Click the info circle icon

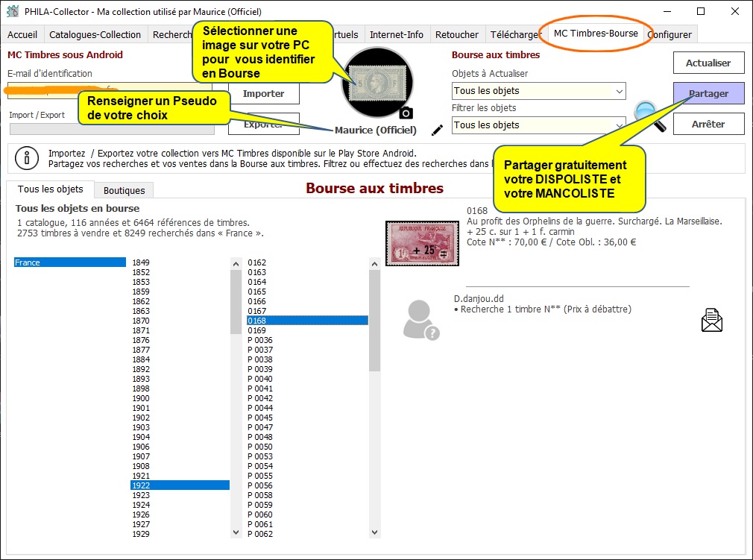[x=27, y=158]
